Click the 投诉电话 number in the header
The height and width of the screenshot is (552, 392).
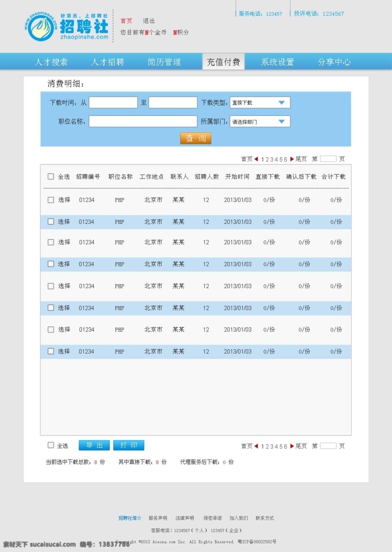(333, 14)
